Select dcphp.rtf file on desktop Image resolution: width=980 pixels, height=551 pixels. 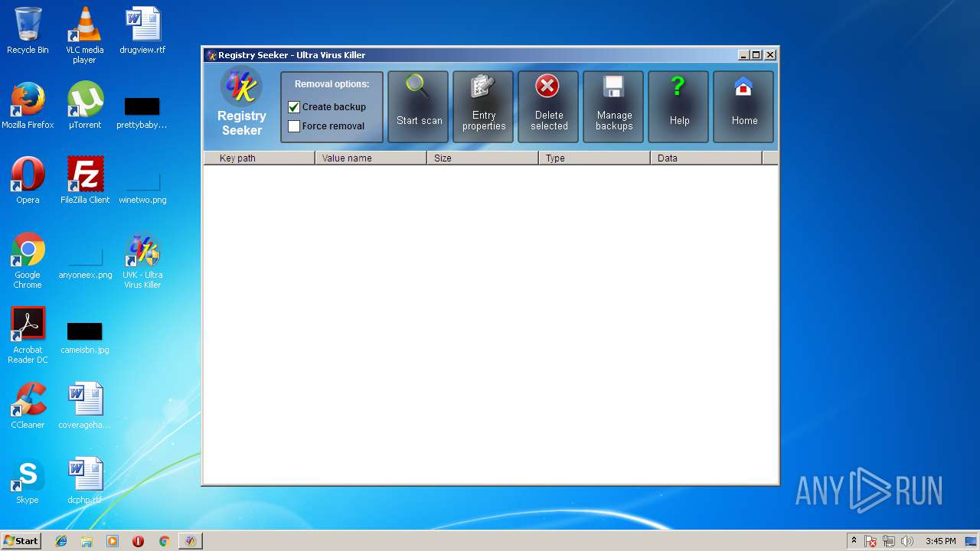85,481
